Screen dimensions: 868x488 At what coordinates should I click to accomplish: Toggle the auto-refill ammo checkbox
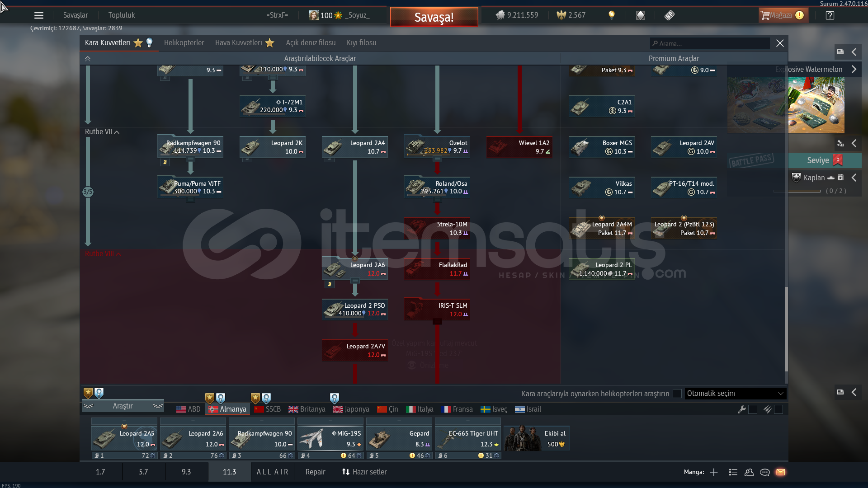pyautogui.click(x=778, y=409)
